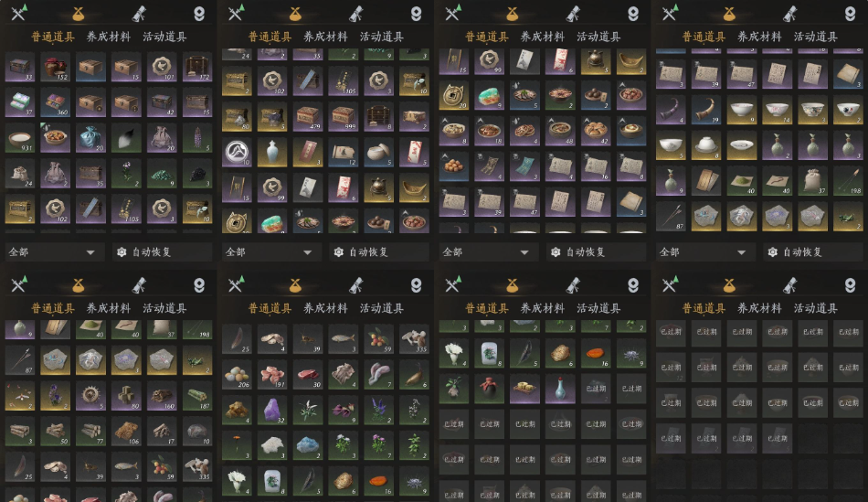
Task: Switch to 养成材料 tab in all-expired panel
Action: (759, 308)
